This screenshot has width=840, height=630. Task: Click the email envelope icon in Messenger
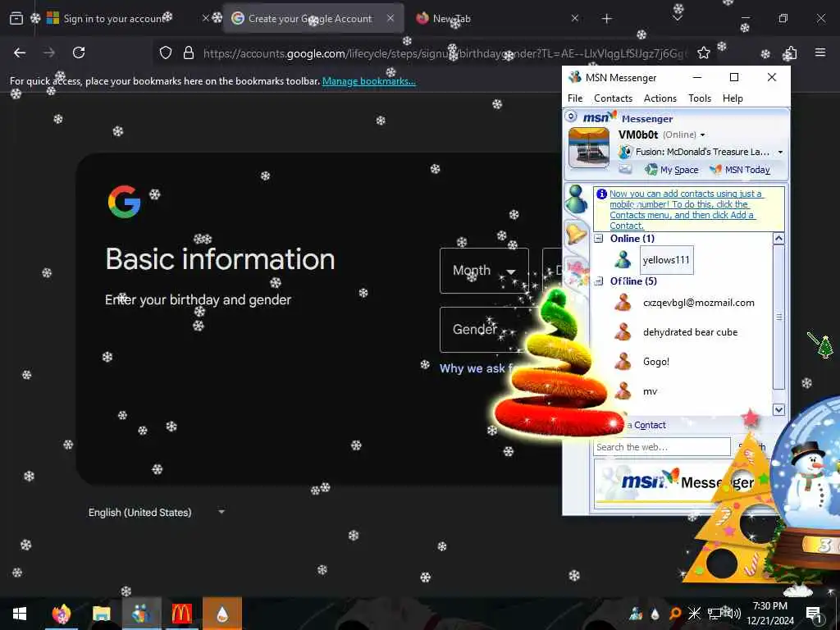[625, 169]
